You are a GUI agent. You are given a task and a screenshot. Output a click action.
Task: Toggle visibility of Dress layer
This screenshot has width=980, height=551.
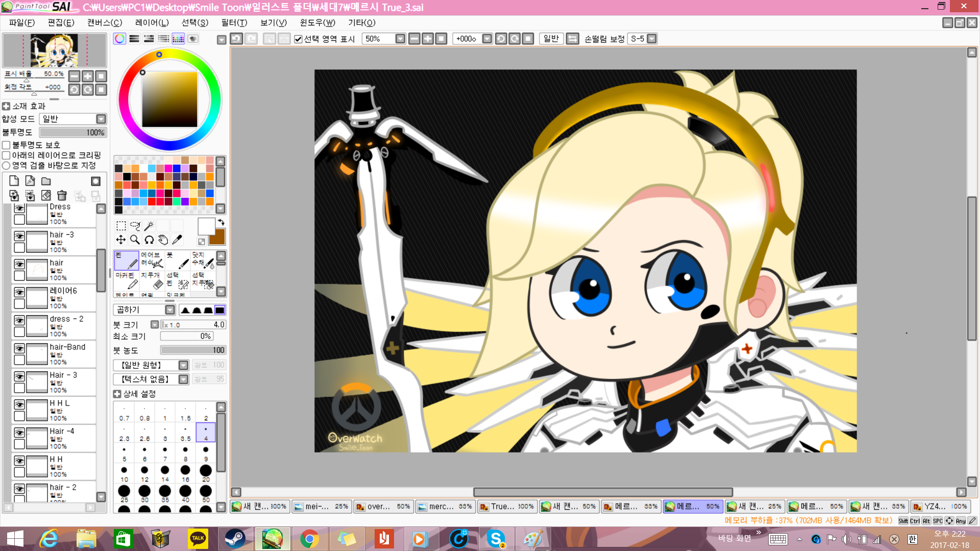point(19,208)
